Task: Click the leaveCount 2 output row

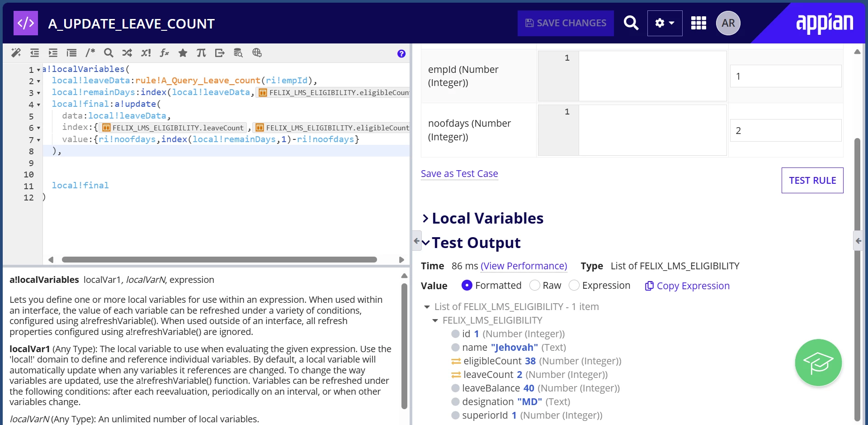Action: tap(529, 375)
